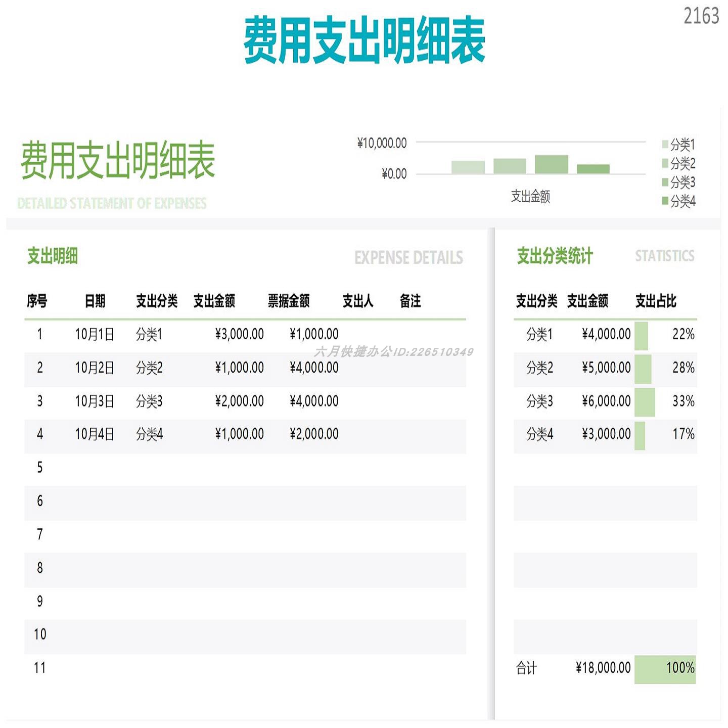Select the 分类3 bar in the chart
The height and width of the screenshot is (728, 728).
coord(551,164)
